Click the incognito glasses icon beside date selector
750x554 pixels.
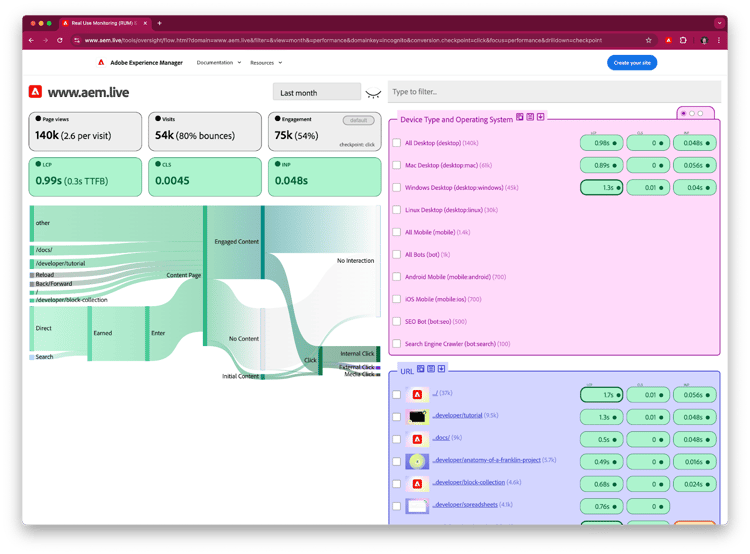tap(373, 93)
